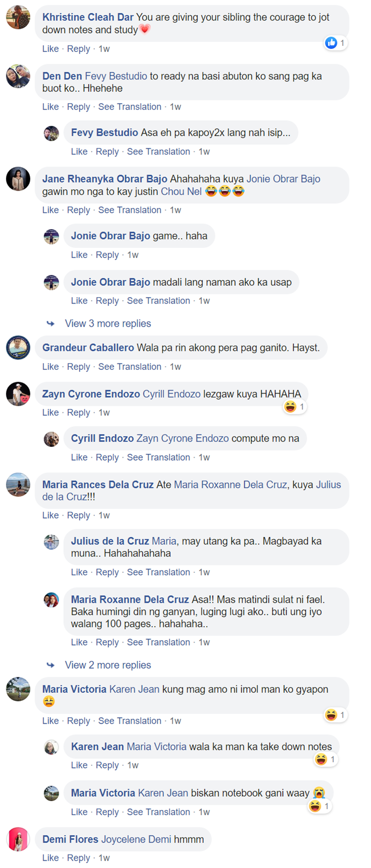Open Julius de la Cruz's profile name link
The width and height of the screenshot is (371, 868).
click(110, 541)
